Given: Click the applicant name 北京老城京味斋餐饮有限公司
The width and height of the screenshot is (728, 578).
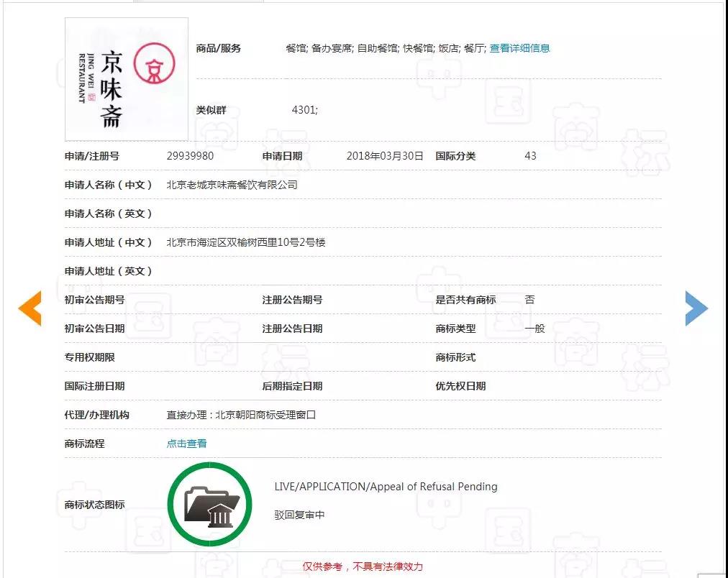Looking at the screenshot, I should coord(232,185).
